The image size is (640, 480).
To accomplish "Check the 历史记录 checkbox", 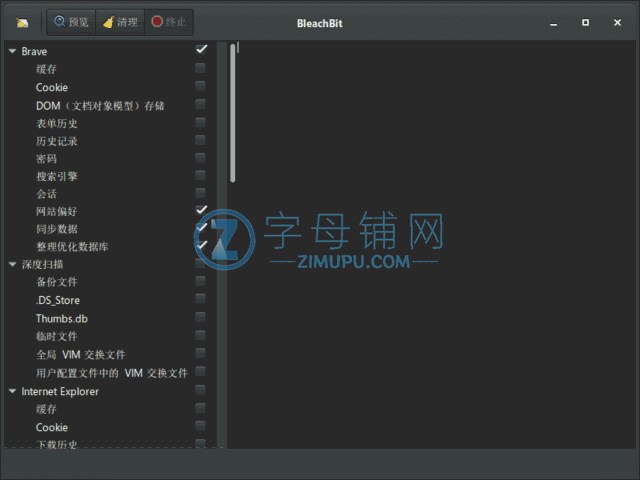I will click(x=200, y=140).
